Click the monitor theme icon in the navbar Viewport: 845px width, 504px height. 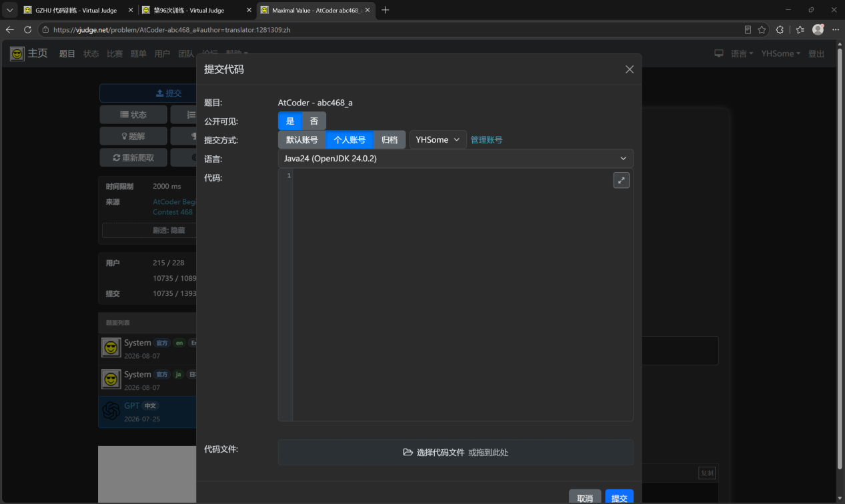click(x=719, y=53)
